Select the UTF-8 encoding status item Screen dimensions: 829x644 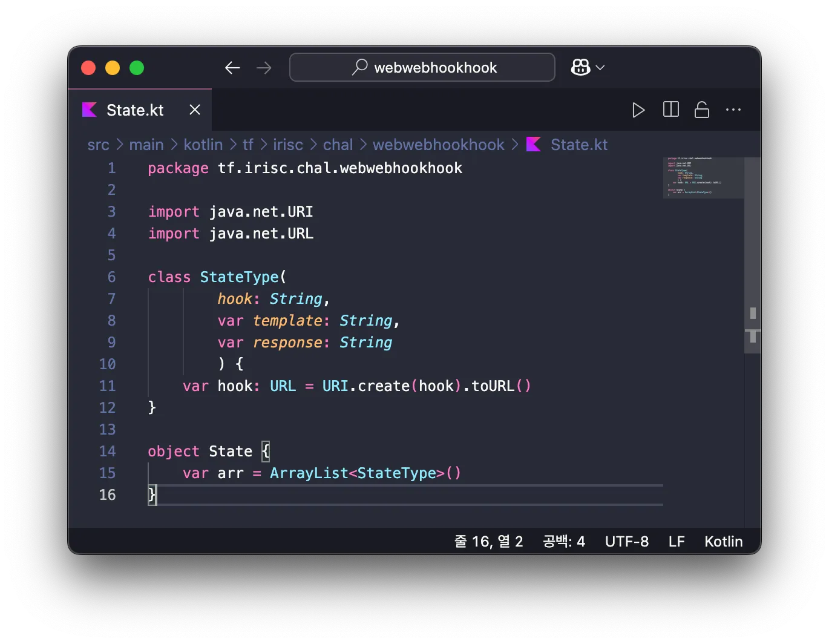coord(626,541)
